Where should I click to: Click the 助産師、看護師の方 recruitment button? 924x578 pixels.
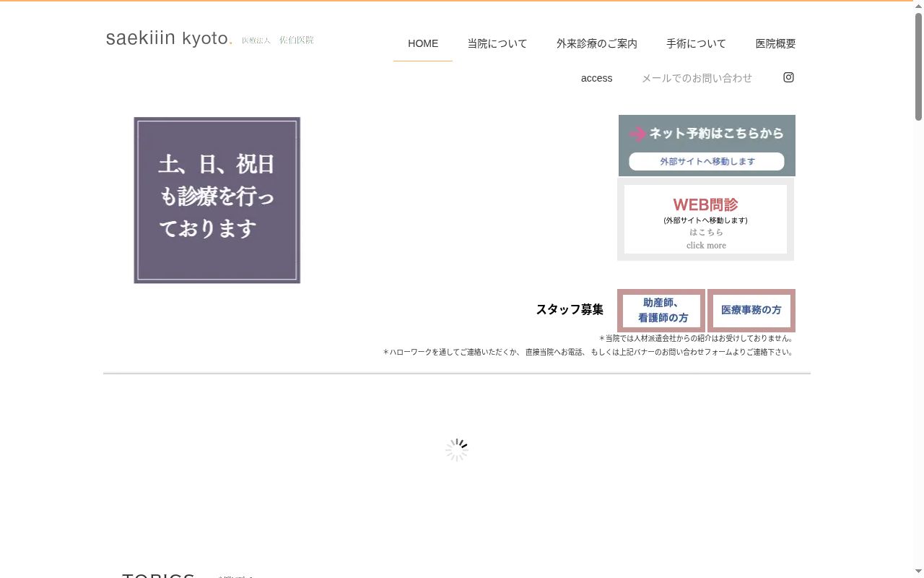[661, 311]
